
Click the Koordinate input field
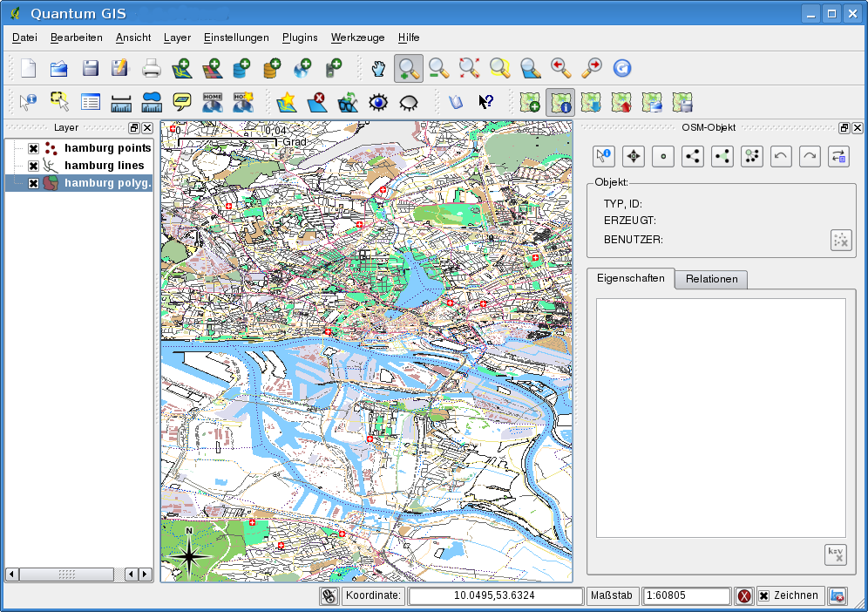click(x=496, y=596)
